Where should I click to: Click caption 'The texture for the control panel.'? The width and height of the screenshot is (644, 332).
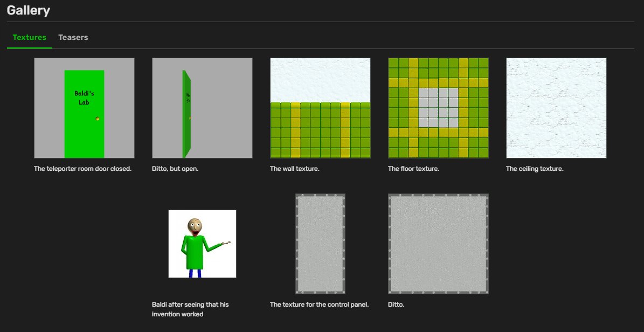pos(319,305)
